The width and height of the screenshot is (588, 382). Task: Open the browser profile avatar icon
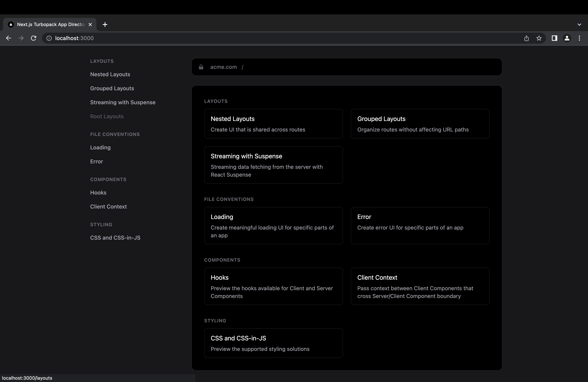(x=567, y=38)
